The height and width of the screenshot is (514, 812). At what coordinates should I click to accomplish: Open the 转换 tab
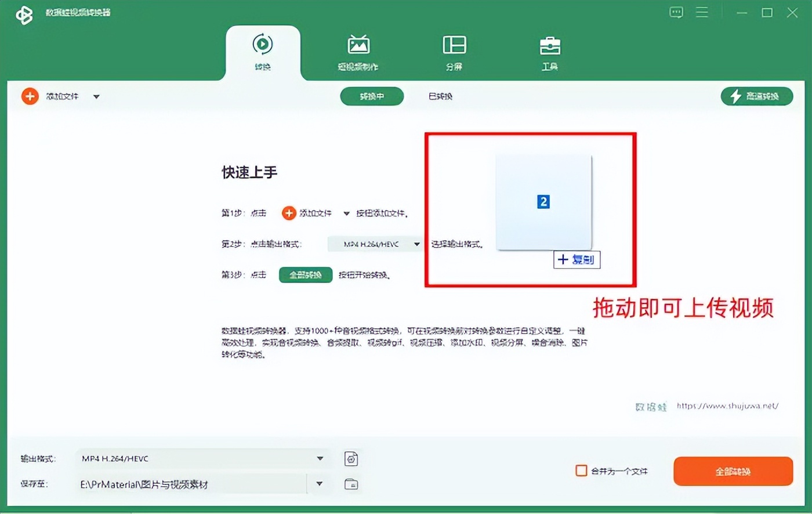(263, 52)
